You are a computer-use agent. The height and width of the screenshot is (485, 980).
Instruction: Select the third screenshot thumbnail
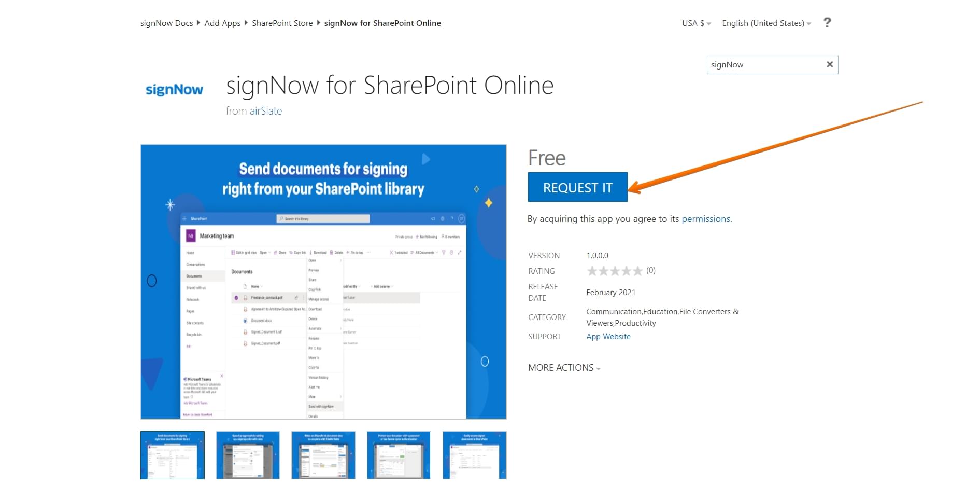(323, 455)
